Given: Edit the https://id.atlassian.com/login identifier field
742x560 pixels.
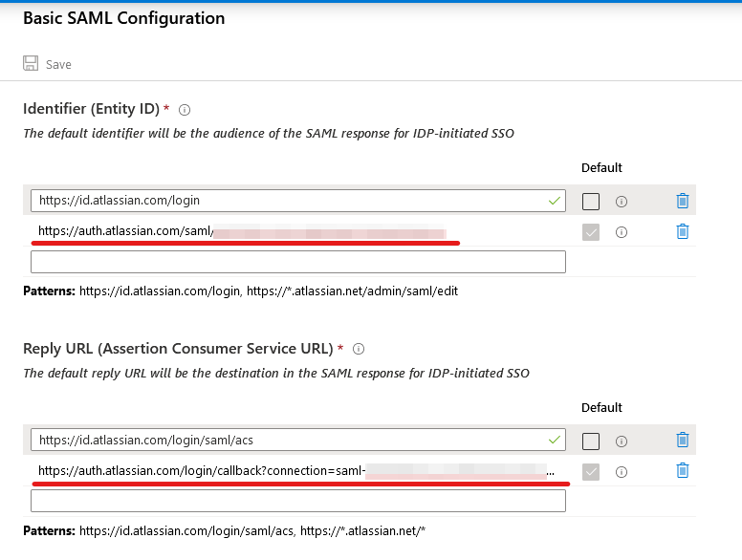Looking at the screenshot, I should (287, 201).
